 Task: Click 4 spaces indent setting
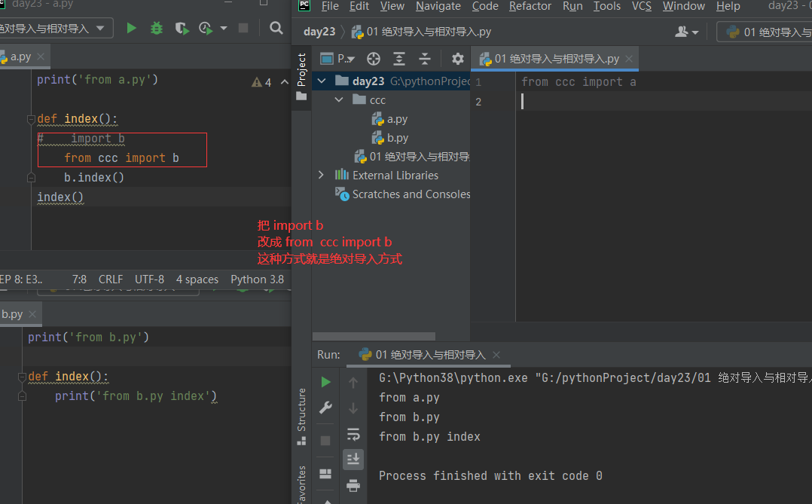pos(197,279)
